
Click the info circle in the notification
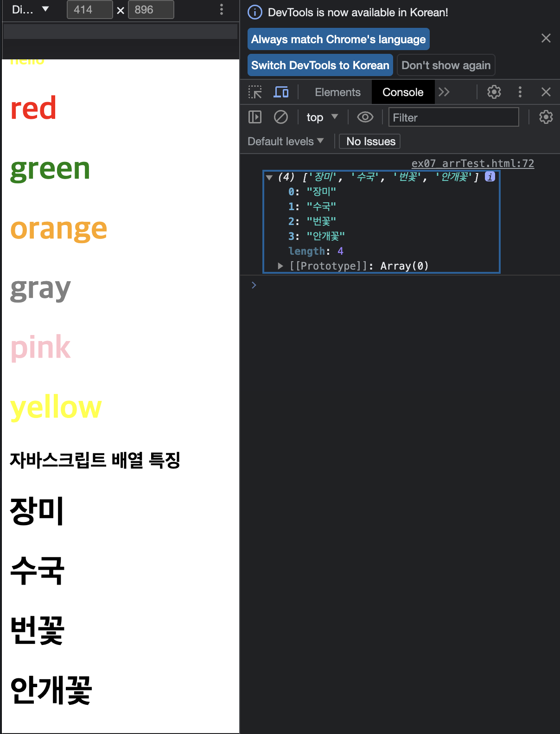point(255,12)
